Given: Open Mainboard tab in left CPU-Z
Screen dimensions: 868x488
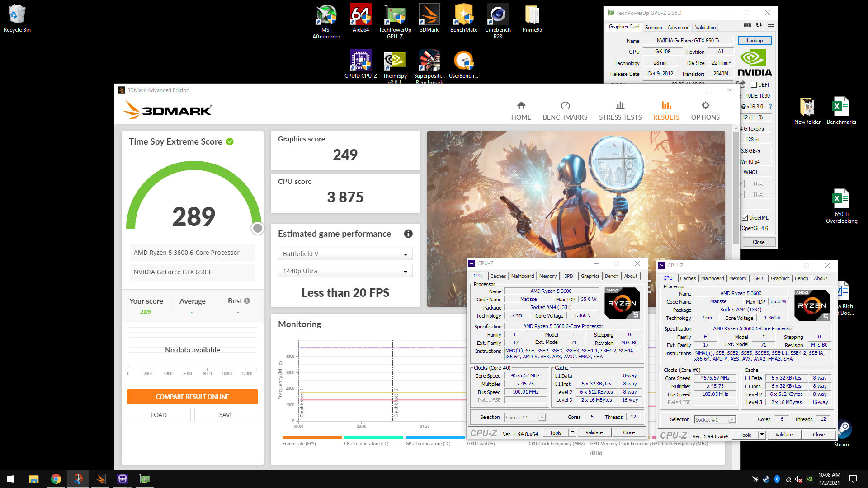Looking at the screenshot, I should 523,276.
